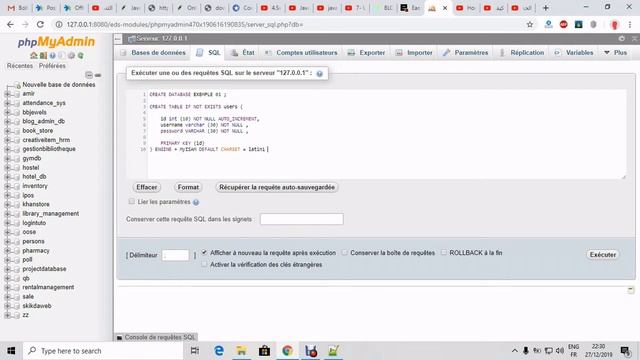
Task: Open Chrome from the taskbar
Action: click(x=287, y=351)
